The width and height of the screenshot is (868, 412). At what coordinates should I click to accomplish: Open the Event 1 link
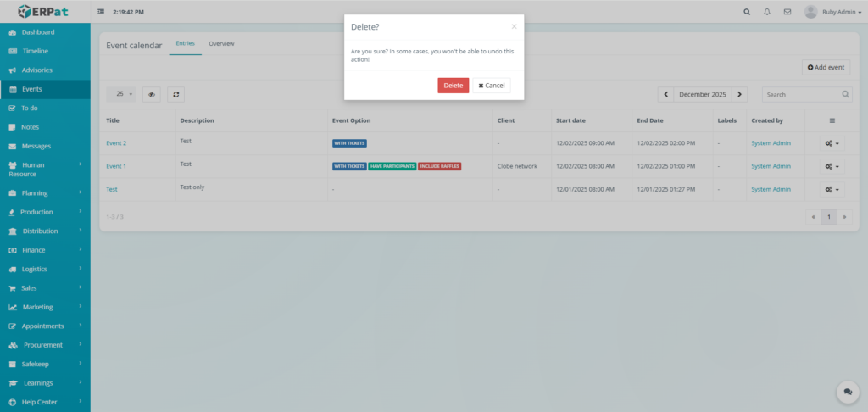click(x=116, y=166)
